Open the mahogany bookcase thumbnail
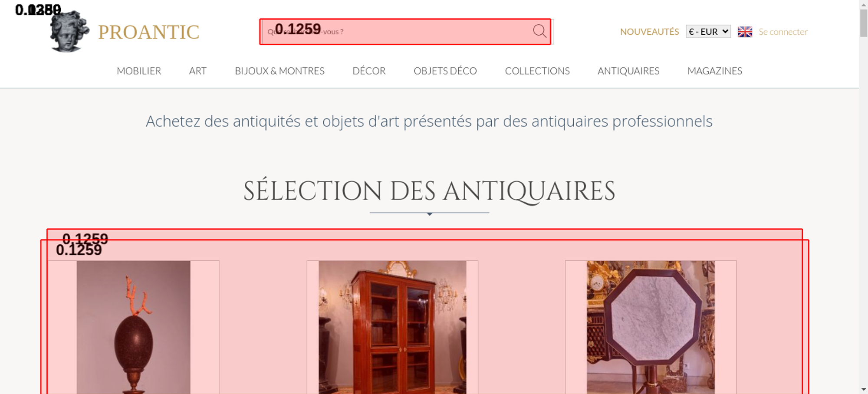Image resolution: width=868 pixels, height=394 pixels. tap(392, 327)
